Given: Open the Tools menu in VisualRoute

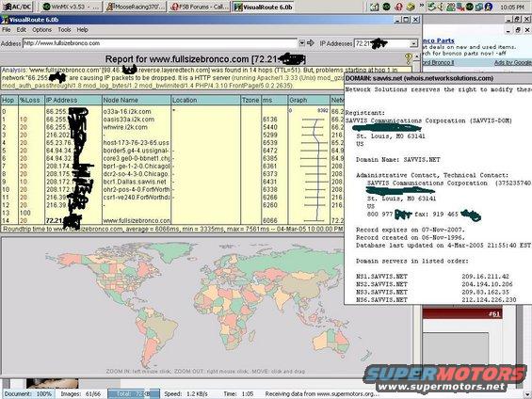Looking at the screenshot, I should [64, 30].
